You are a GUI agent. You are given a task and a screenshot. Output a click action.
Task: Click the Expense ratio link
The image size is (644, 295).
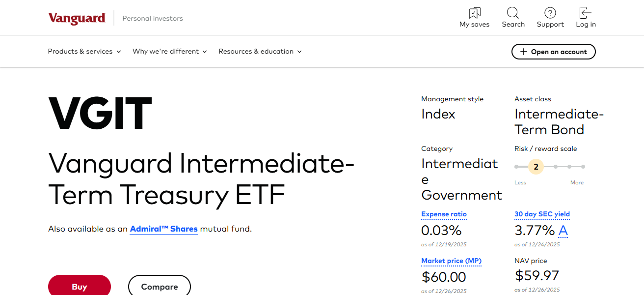pyautogui.click(x=444, y=214)
